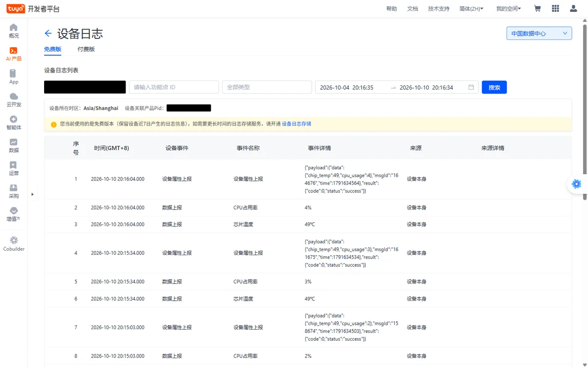
Task: Go back using the arrow beside 设备日志
Action: tap(48, 33)
